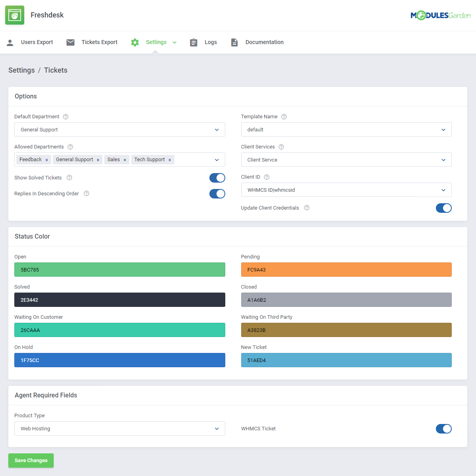476x476 pixels.
Task: Open the Client Services dropdown
Action: click(x=346, y=160)
